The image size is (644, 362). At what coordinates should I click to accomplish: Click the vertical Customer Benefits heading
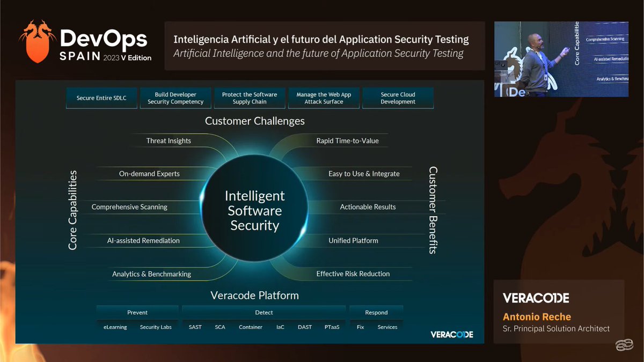tap(433, 210)
